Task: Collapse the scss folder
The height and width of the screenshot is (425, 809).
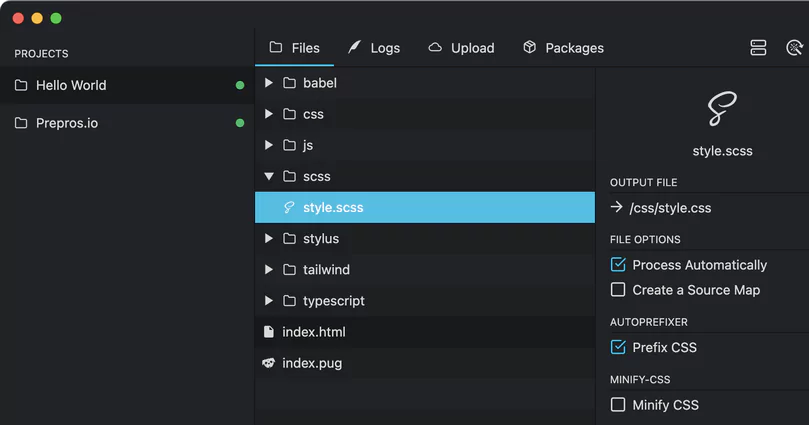Action: (269, 176)
